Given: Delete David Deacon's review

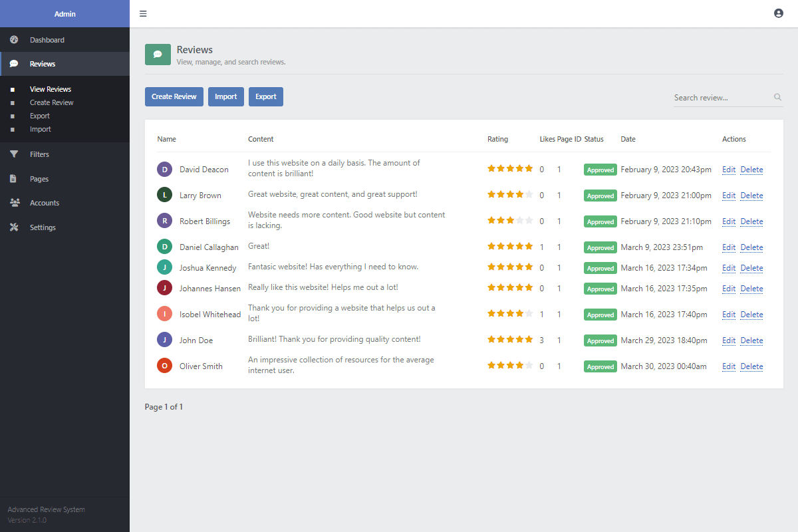Looking at the screenshot, I should point(751,170).
